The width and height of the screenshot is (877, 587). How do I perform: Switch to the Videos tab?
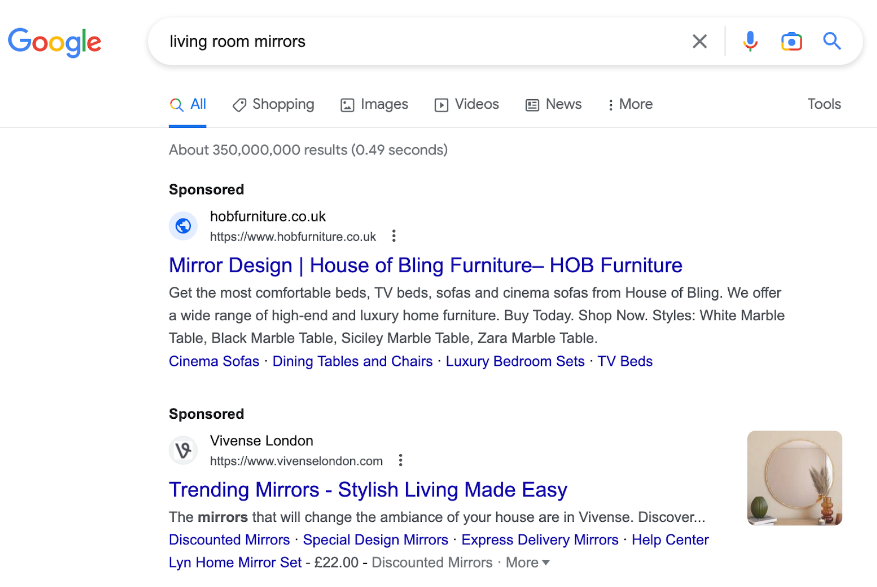(466, 105)
